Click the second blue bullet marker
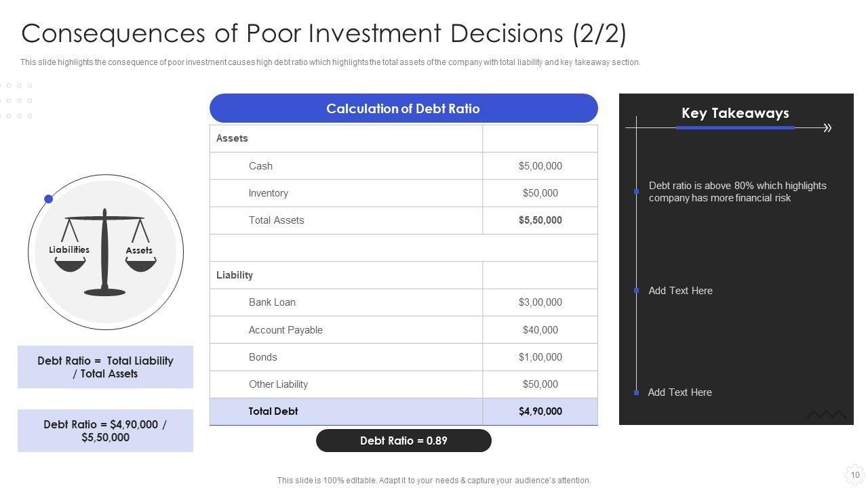Screen dimensions: 868x488 click(636, 290)
